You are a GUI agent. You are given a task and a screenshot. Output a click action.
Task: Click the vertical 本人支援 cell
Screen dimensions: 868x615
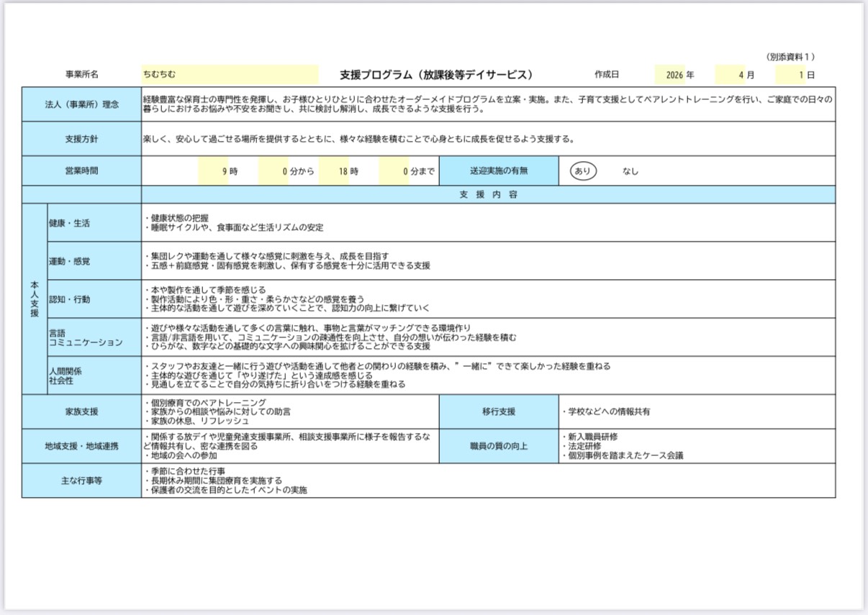click(x=34, y=299)
